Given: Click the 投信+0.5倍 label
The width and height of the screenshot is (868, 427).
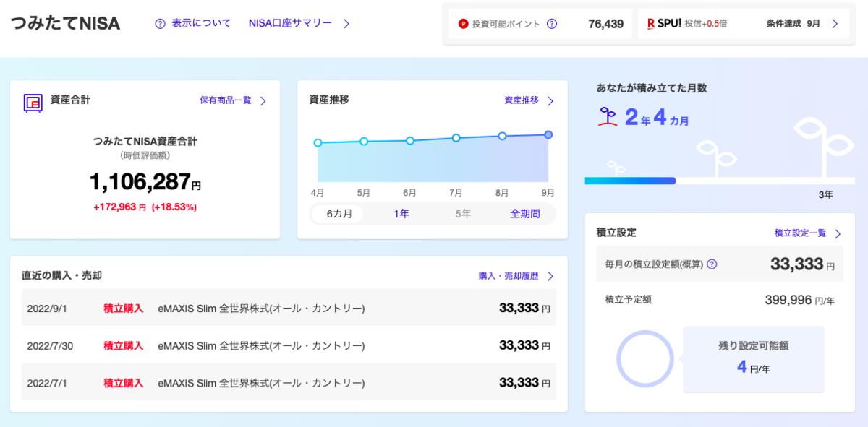Looking at the screenshot, I should tap(705, 24).
